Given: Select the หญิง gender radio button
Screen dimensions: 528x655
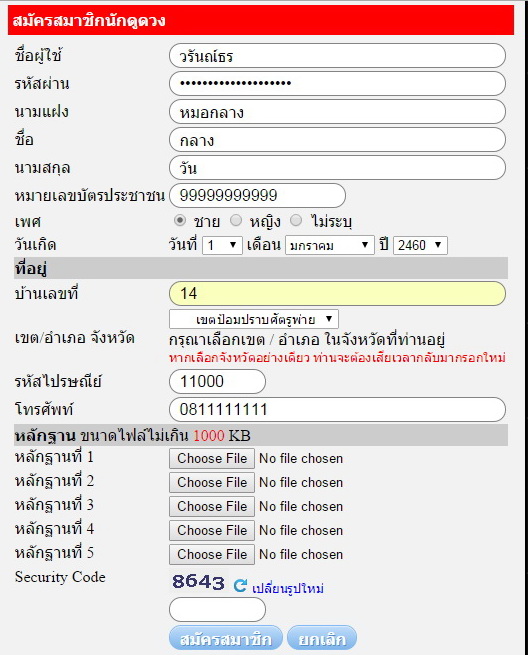Looking at the screenshot, I should [236, 220].
